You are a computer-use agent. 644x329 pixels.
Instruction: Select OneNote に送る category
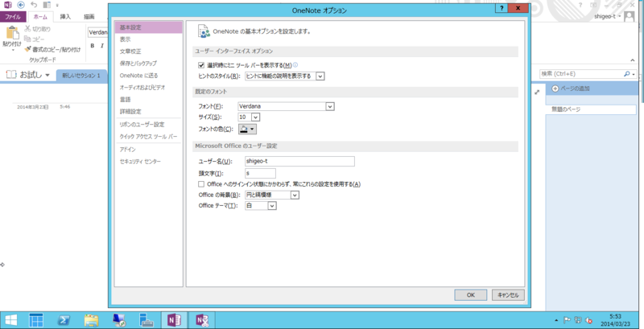tap(149, 76)
